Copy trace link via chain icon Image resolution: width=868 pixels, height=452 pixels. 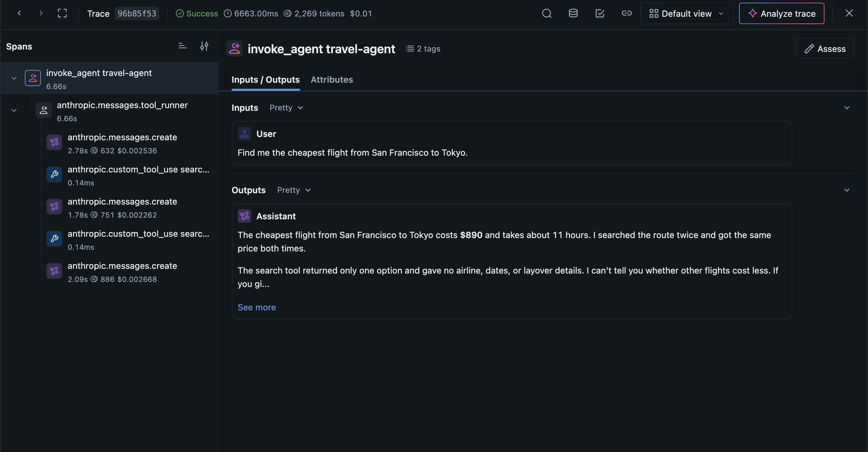point(627,13)
